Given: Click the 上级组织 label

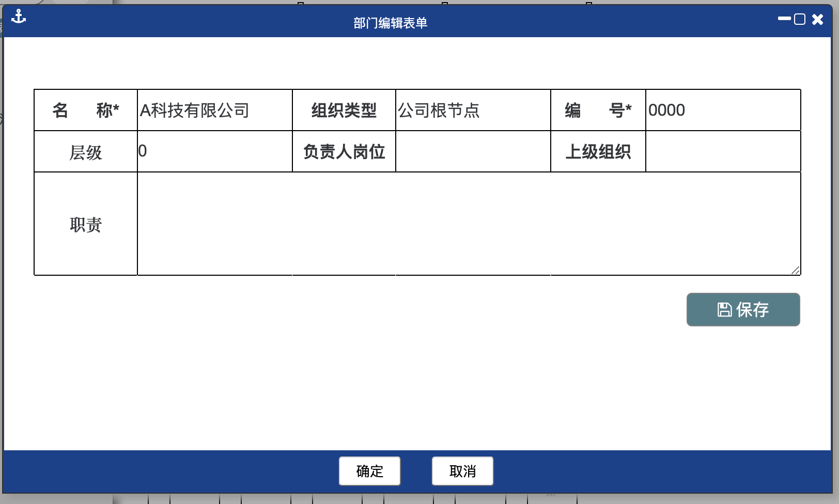Looking at the screenshot, I should (x=598, y=152).
